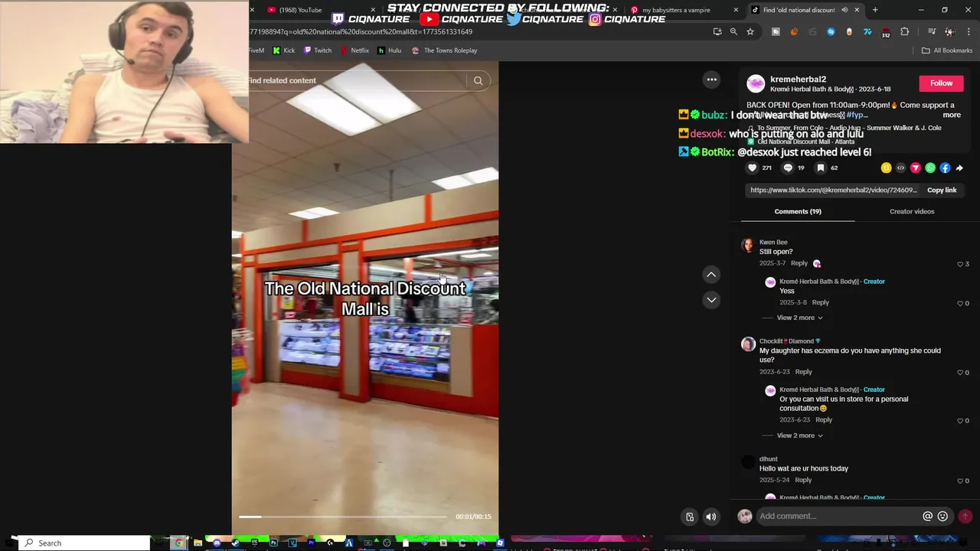Viewport: 980px width, 551px height.
Task: Expand caption with 'more' link
Action: pos(952,115)
